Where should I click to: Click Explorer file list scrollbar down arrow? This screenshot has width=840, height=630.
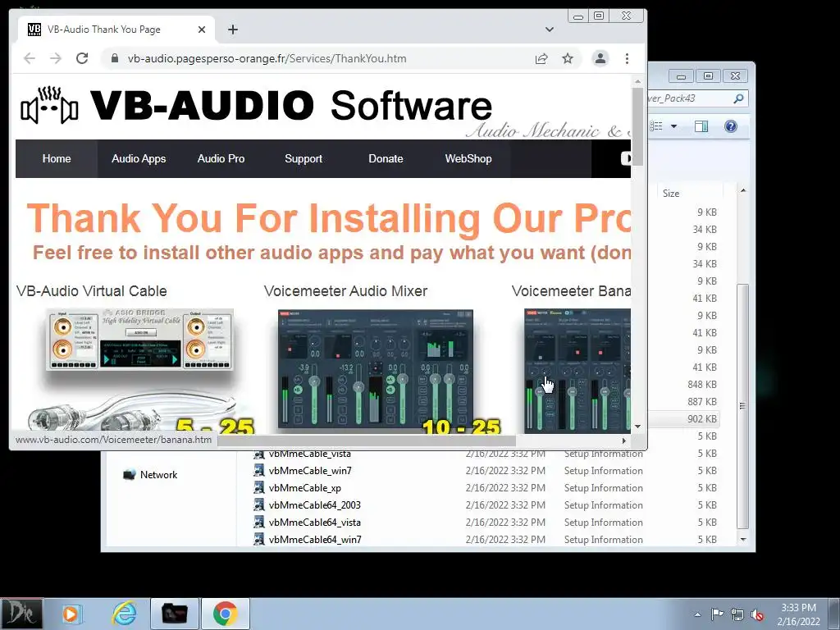[x=743, y=539]
